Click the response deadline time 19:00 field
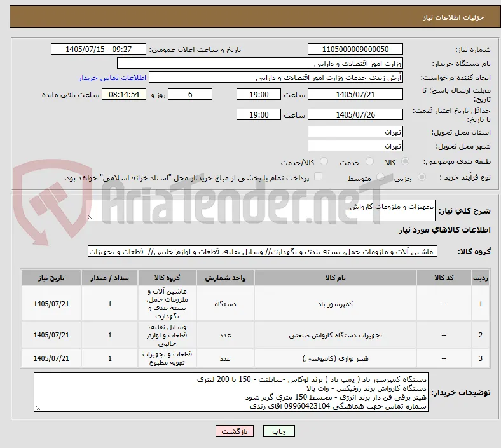501x448 pixels. 259,94
